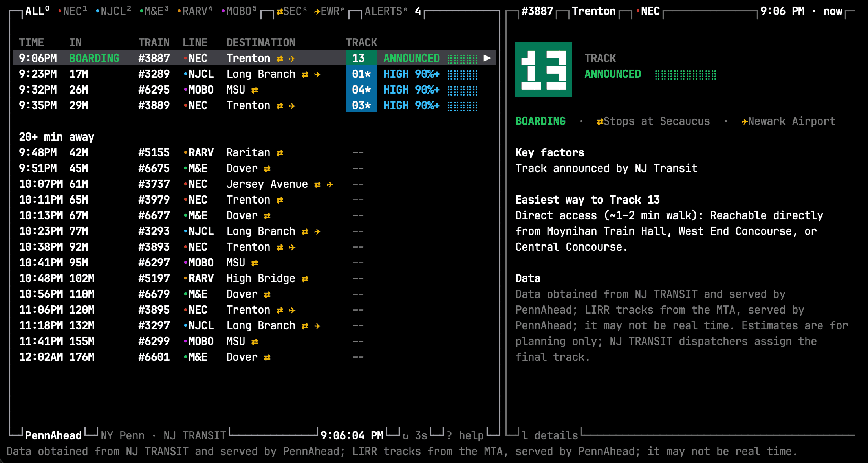Click airport icon on #3889 Trenton row
This screenshot has width=868, height=463.
pos(292,106)
